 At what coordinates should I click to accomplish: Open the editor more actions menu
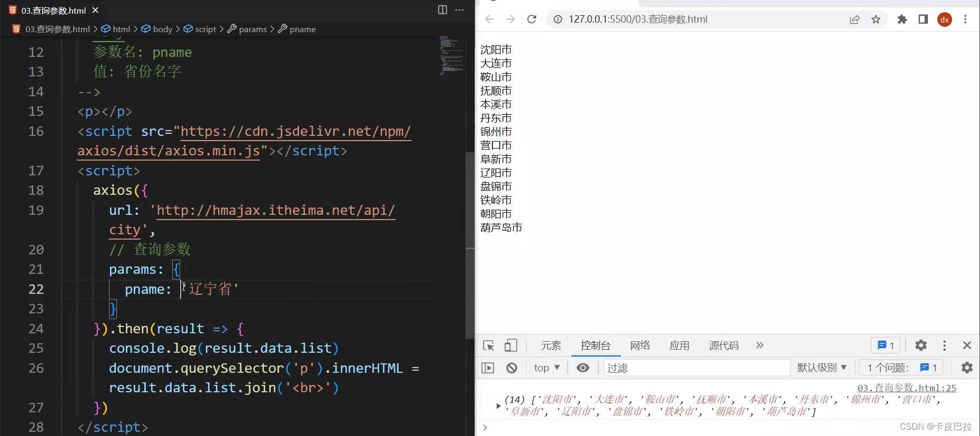460,10
